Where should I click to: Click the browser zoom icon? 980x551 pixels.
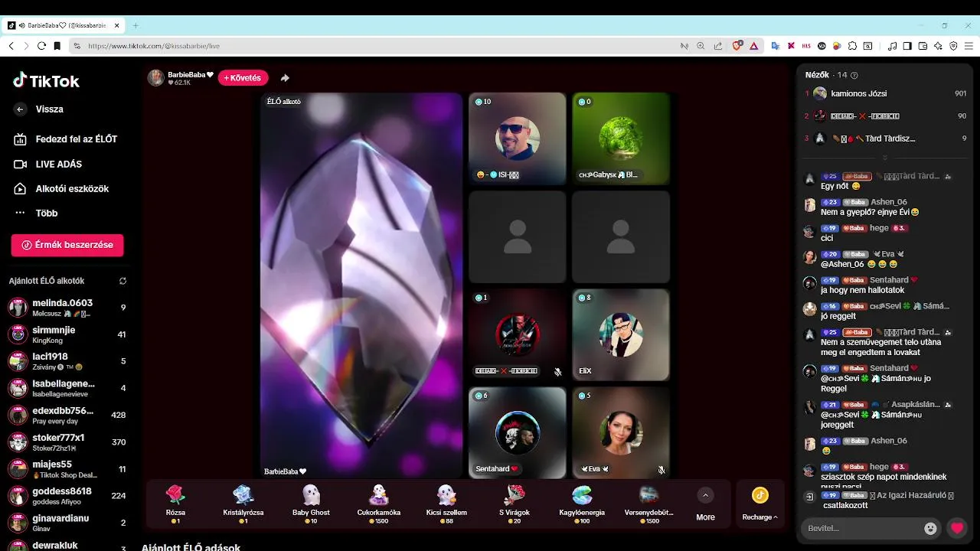[701, 46]
